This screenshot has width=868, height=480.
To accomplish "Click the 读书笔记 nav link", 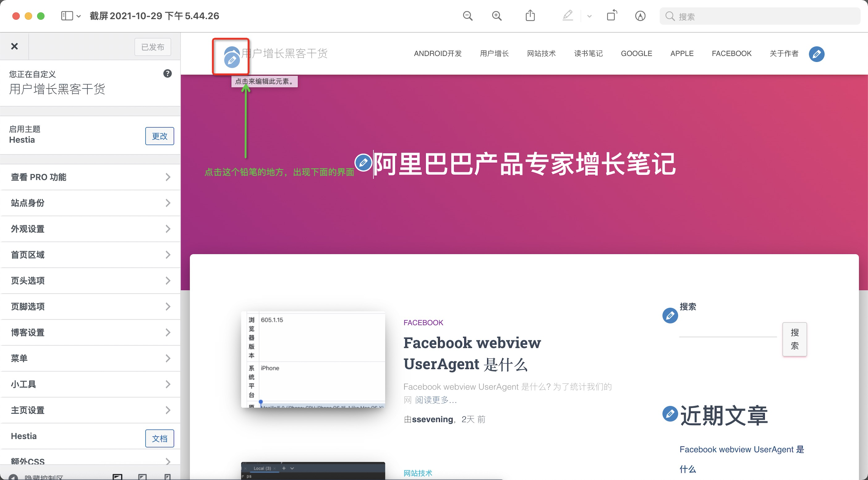I will click(588, 53).
